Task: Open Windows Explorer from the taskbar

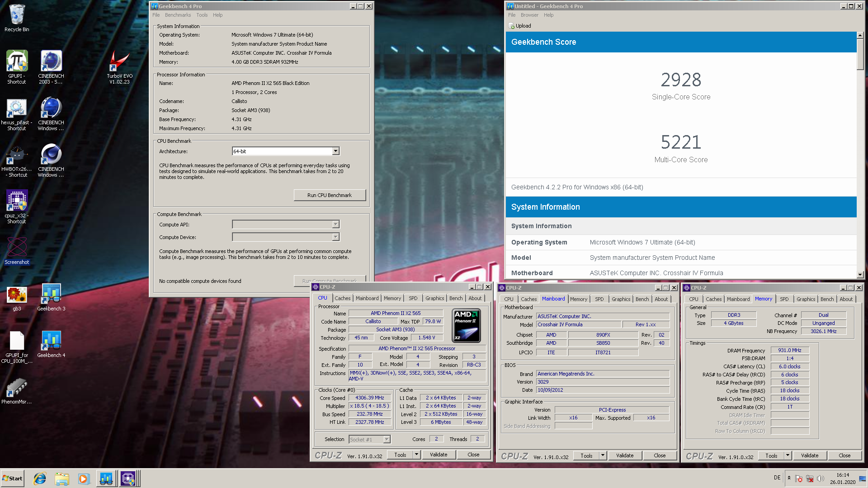Action: (62, 479)
